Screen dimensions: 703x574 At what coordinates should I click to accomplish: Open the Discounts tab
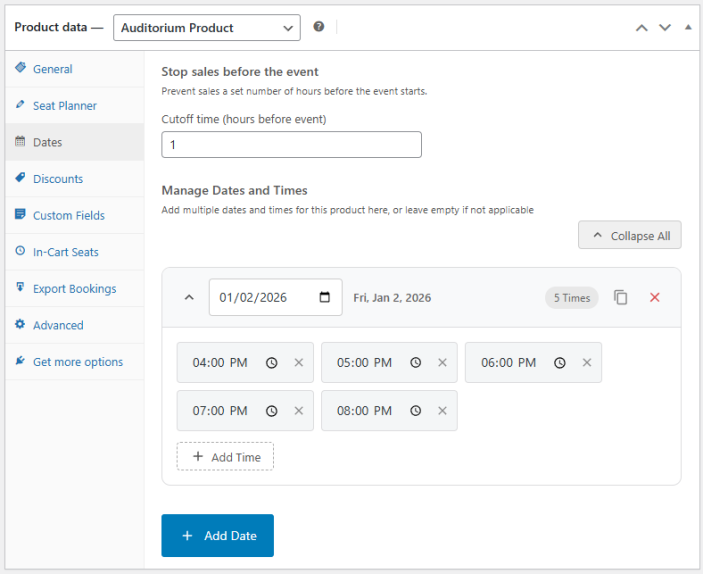(x=57, y=179)
